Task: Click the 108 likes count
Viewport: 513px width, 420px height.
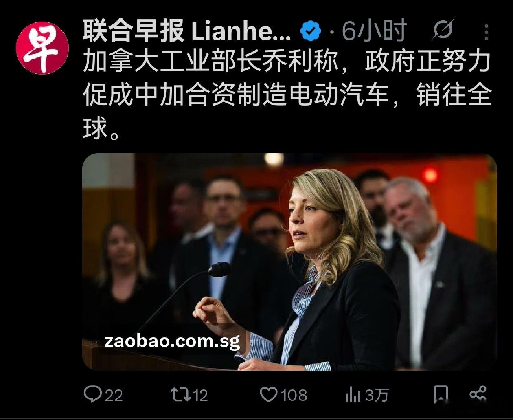Action: click(x=294, y=395)
